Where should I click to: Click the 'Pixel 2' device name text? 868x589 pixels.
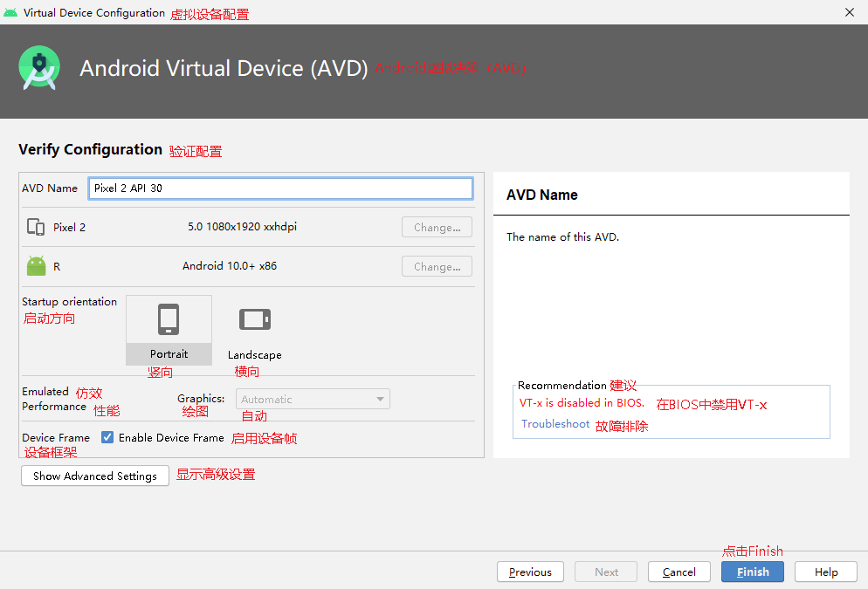coord(69,227)
